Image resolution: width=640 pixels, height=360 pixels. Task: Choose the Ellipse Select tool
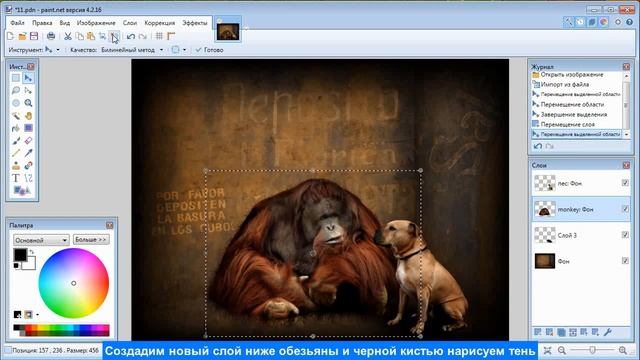[16, 103]
